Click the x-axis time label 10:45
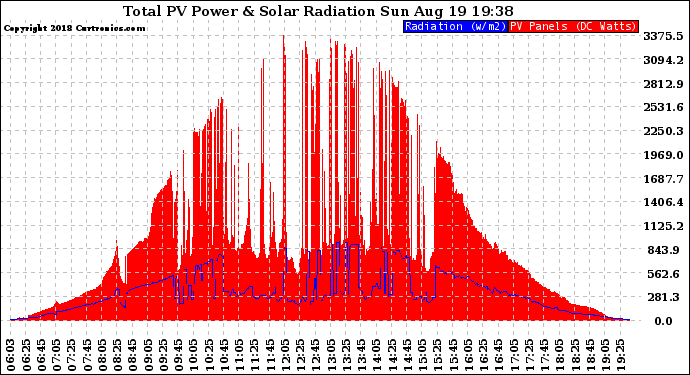Viewport: 690px width, 375px height. (x=224, y=355)
